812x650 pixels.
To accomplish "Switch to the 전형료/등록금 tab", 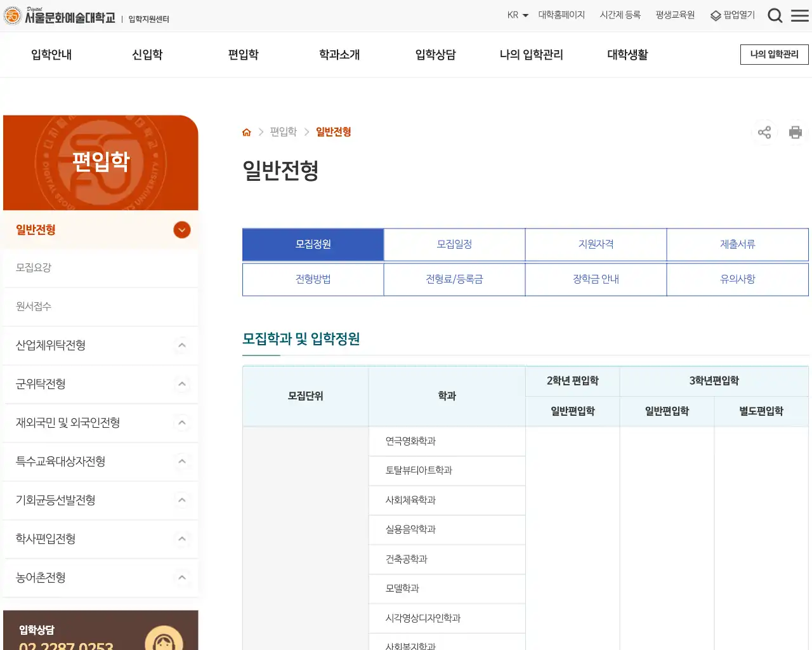I will 454,279.
